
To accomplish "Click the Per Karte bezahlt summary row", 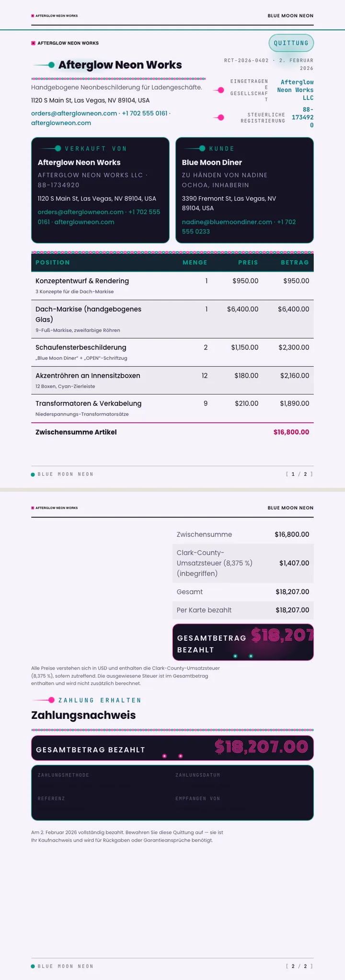I will 243,610.
